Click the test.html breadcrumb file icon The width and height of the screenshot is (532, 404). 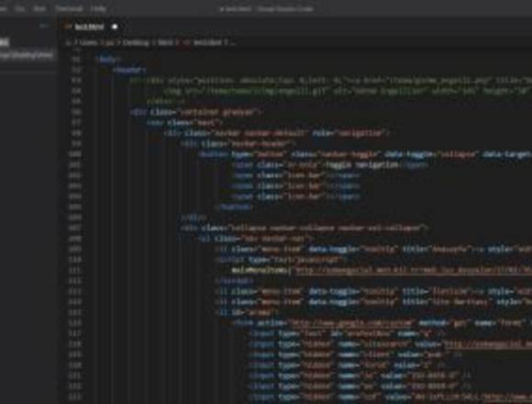click(x=187, y=43)
